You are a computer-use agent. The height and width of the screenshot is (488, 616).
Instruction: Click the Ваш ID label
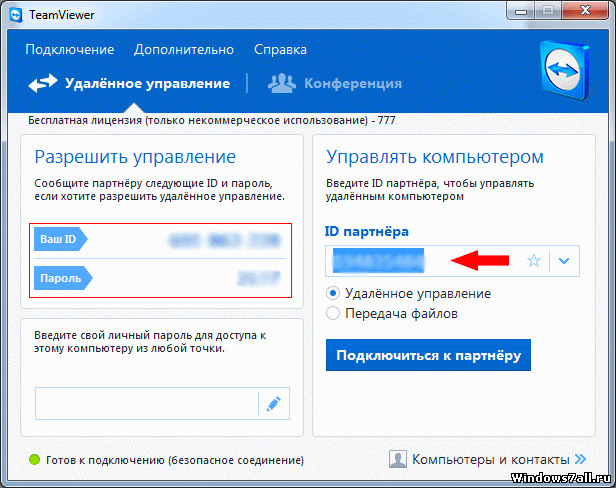pos(60,239)
